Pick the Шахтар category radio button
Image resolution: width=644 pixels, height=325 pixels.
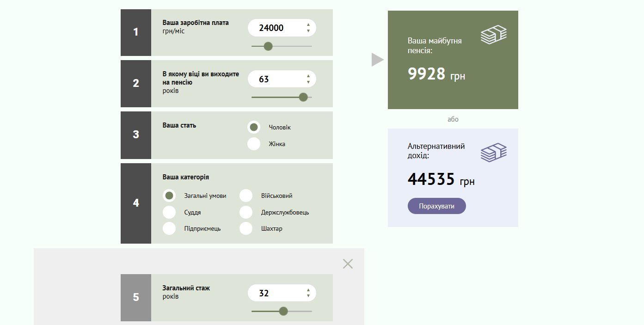(x=246, y=228)
